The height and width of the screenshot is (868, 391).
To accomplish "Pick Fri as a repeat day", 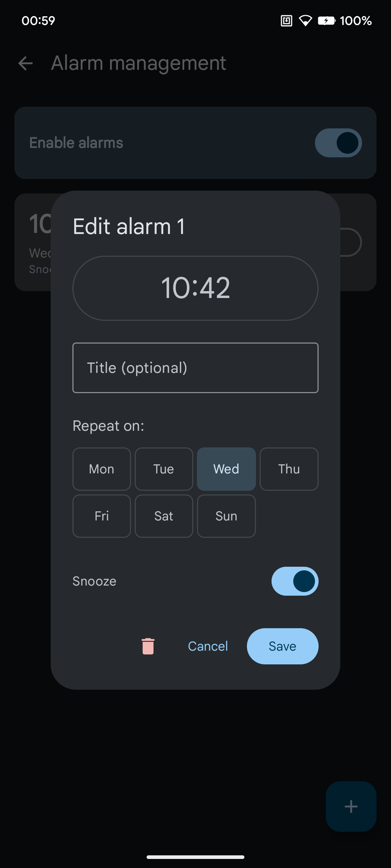I will (x=101, y=516).
